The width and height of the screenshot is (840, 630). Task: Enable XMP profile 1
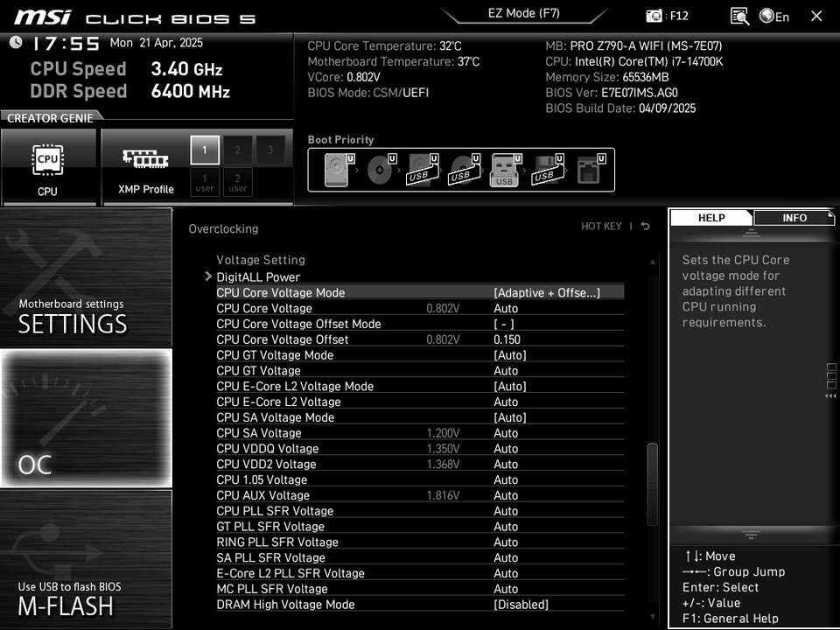(205, 150)
